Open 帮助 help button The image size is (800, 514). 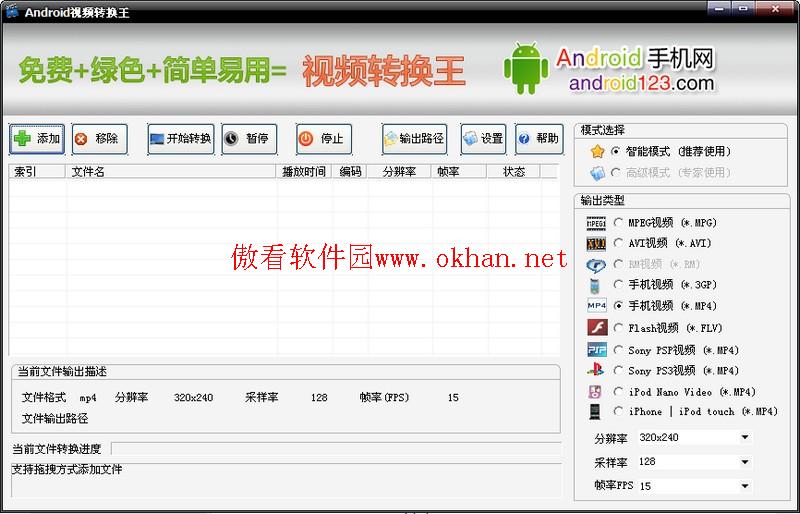[539, 139]
